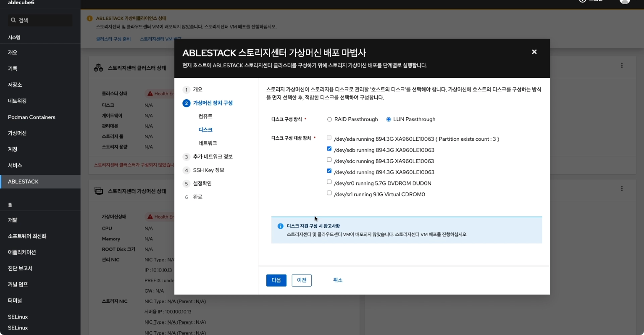Click the warning icon in ABLESTACK status banner
Image resolution: width=644 pixels, height=335 pixels.
tap(89, 18)
